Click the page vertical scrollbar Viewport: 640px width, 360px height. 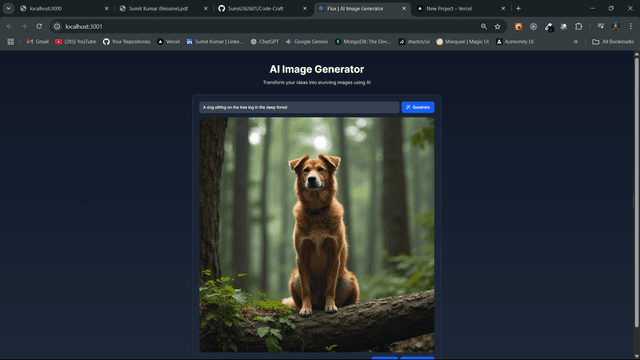tap(636, 192)
